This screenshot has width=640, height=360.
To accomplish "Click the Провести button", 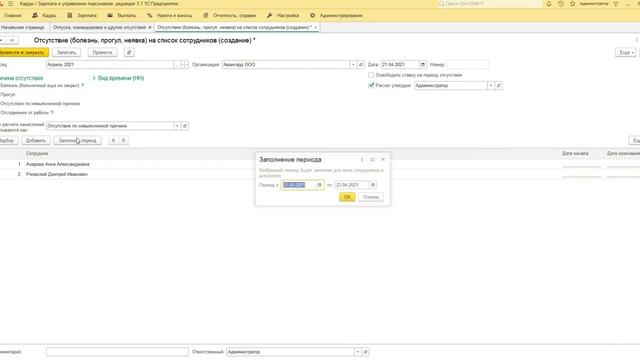I will [102, 53].
